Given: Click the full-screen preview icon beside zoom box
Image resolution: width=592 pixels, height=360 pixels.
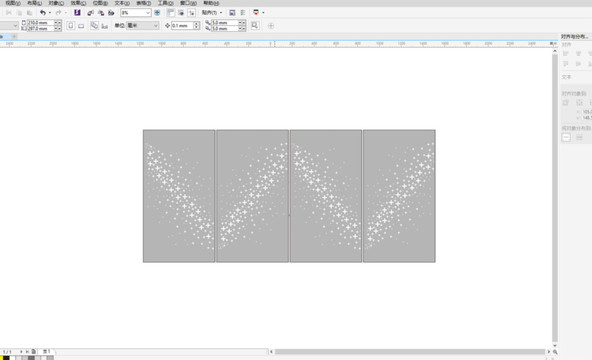Looking at the screenshot, I should tap(157, 12).
